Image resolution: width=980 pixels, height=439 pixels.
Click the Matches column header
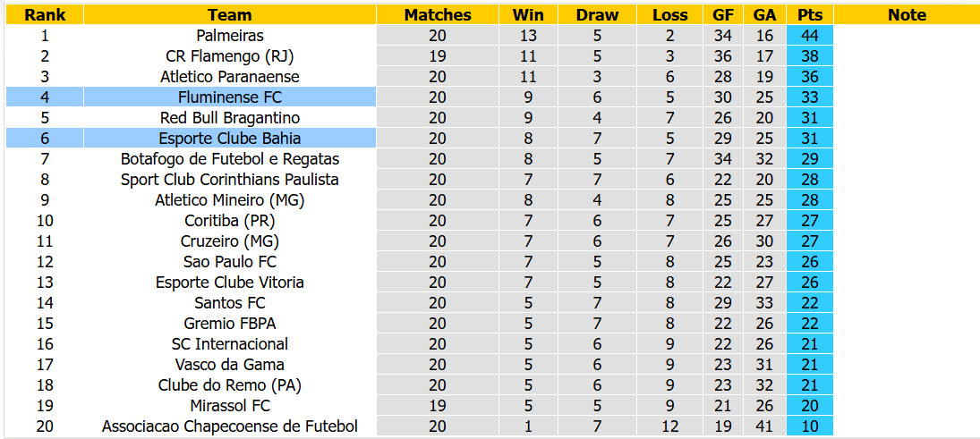click(438, 15)
